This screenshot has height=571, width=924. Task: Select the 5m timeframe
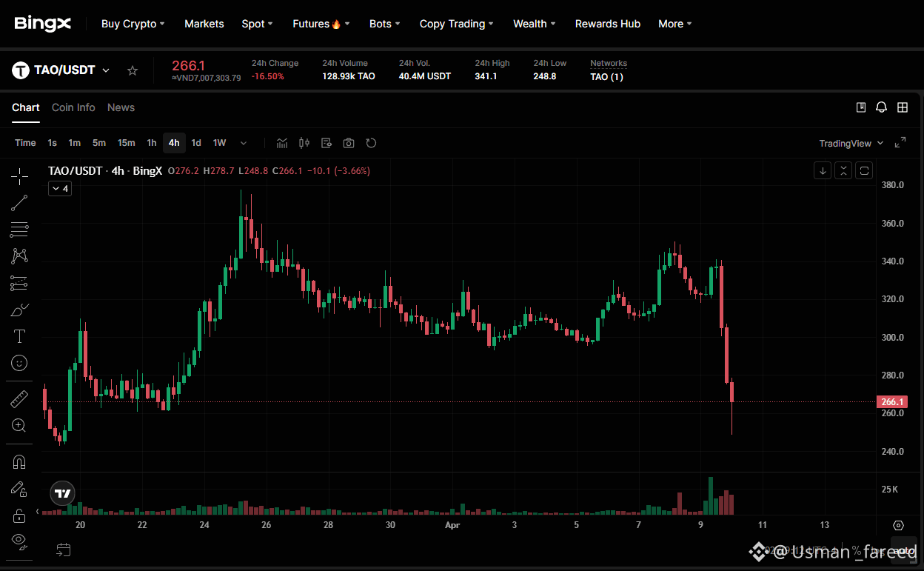(99, 143)
